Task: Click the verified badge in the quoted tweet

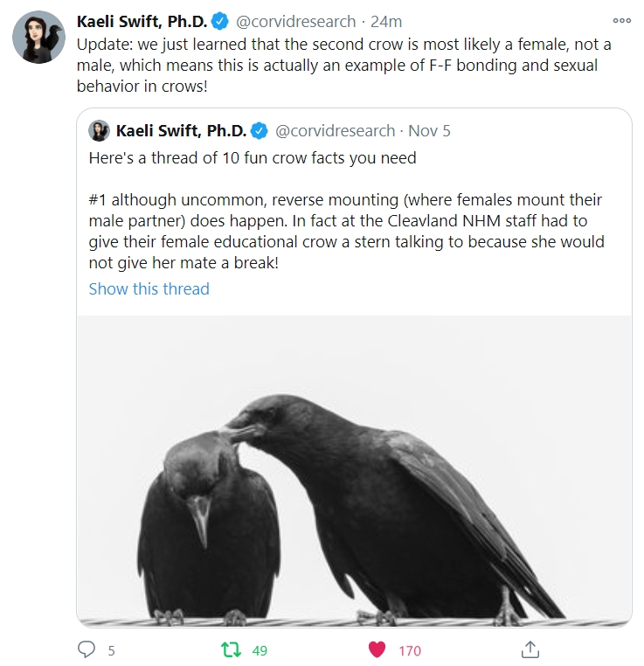Action: (260, 131)
